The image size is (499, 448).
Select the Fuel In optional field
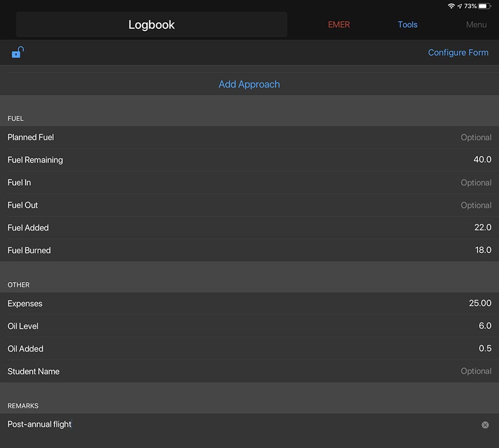tap(476, 182)
